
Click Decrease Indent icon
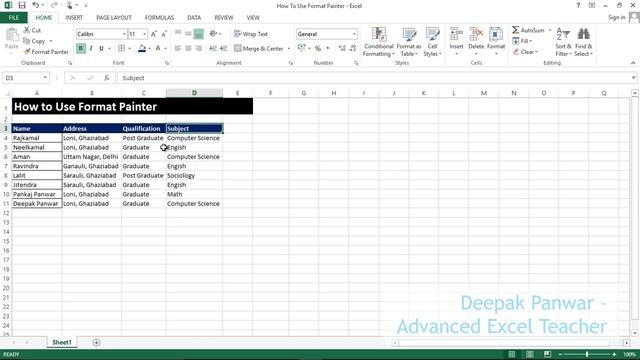[213, 48]
